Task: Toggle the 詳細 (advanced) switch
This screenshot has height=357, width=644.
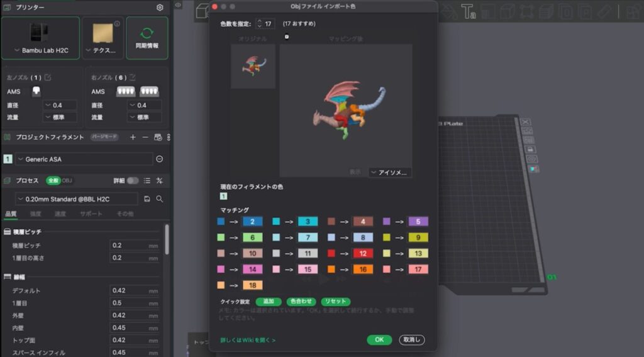Action: click(133, 181)
